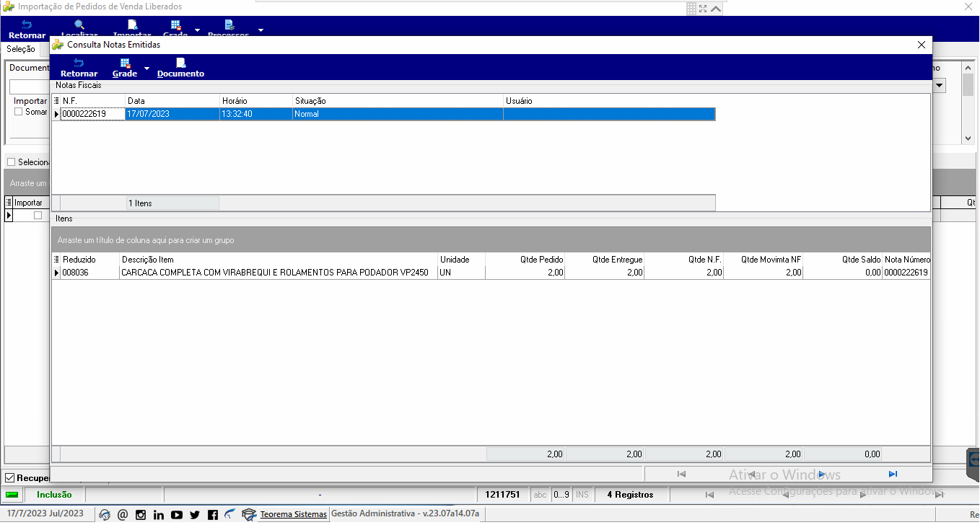The image size is (980, 525).
Task: Select Qtde Saldo cell 0,00 in item row
Action: [843, 273]
